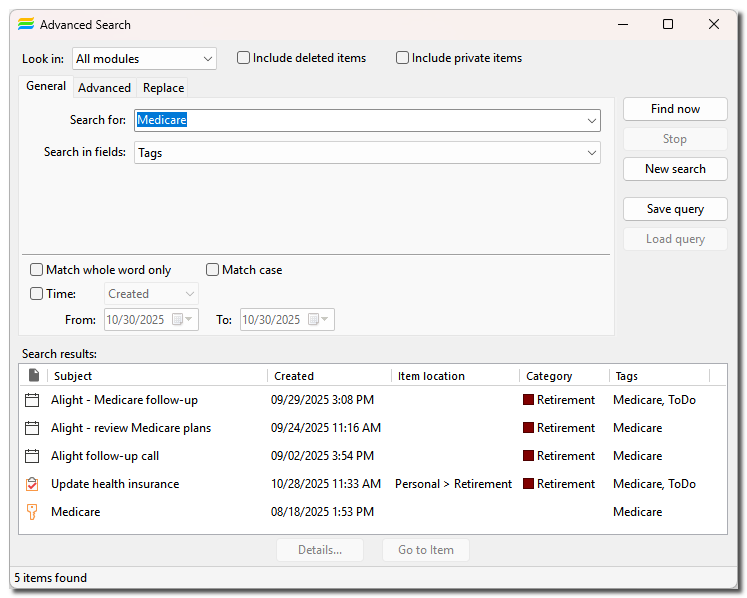Click the document icon column header
This screenshot has width=747, height=598.
[33, 376]
